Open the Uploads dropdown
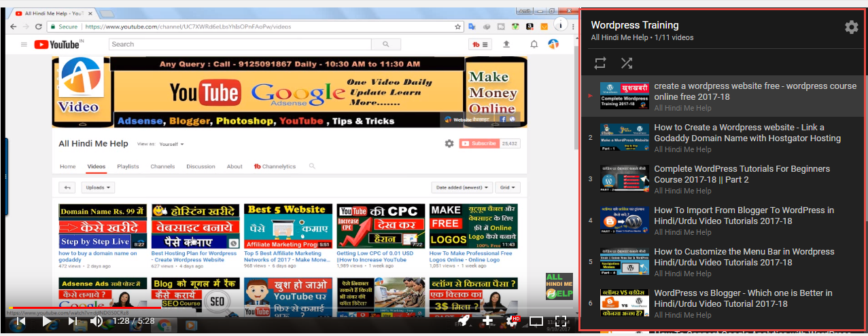 click(98, 187)
